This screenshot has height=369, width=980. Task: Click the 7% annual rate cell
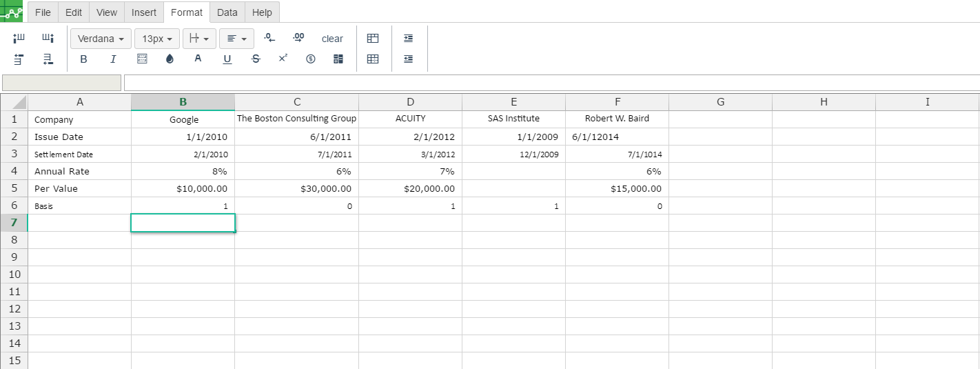coord(411,171)
